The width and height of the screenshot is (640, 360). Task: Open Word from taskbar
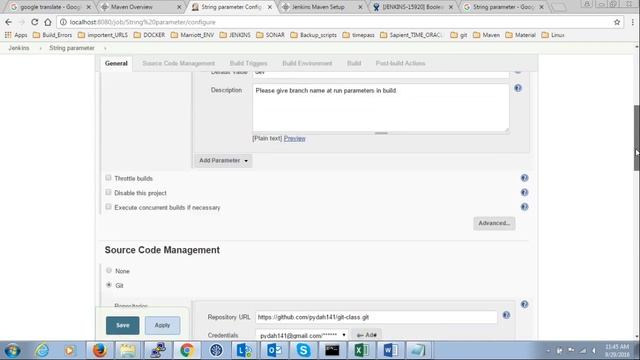[390, 350]
